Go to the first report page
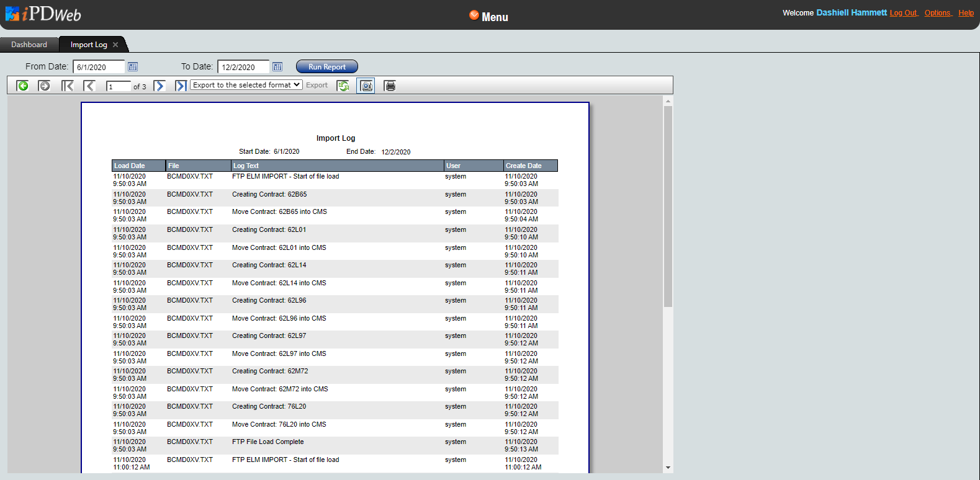 pyautogui.click(x=67, y=86)
